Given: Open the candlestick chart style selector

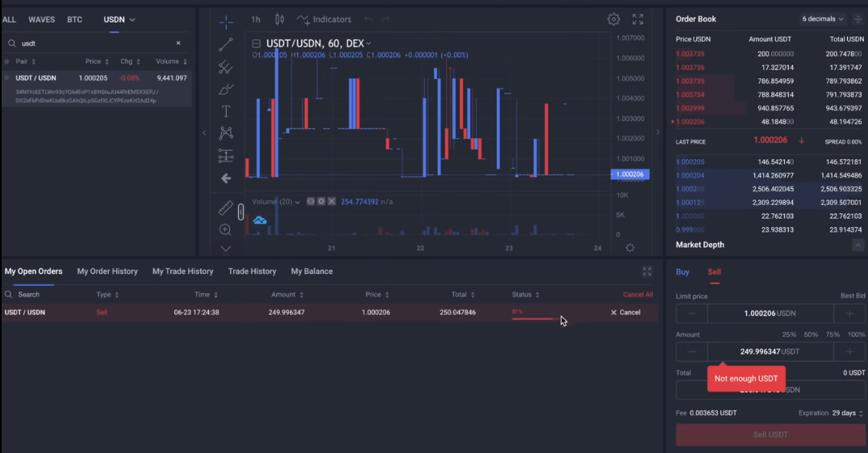Looking at the screenshot, I should click(x=280, y=19).
